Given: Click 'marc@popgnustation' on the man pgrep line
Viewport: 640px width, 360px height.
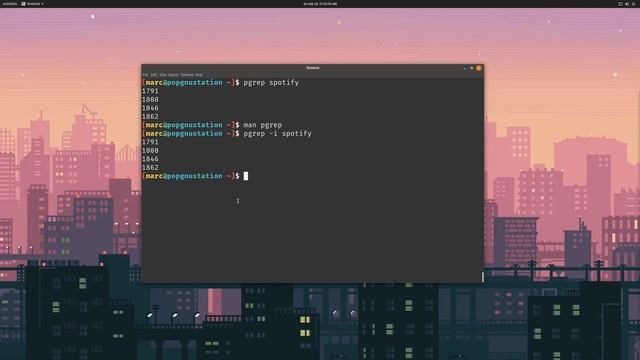Looking at the screenshot, I should coord(184,125).
